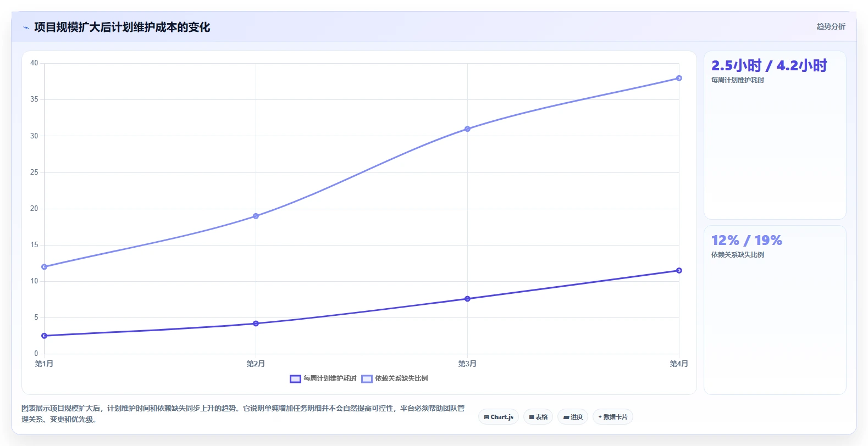
Task: Toggle the 依赖关系缺失比例 legend item
Action: click(395, 378)
